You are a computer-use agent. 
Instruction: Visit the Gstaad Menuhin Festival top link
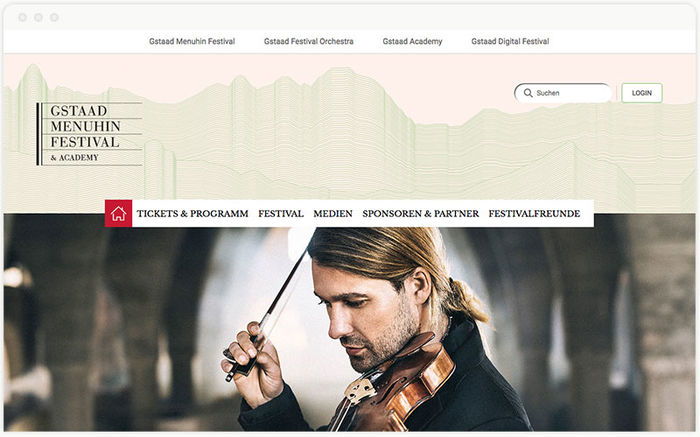pos(192,42)
